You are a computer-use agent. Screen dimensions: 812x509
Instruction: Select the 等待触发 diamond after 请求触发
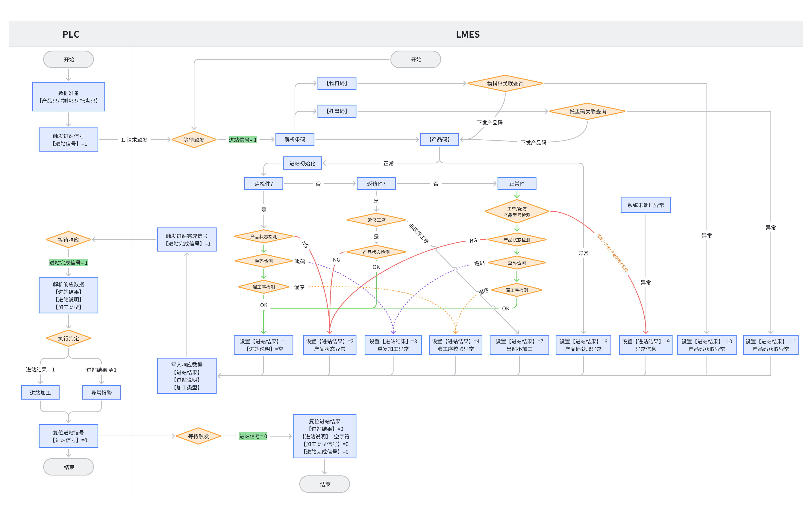point(194,139)
